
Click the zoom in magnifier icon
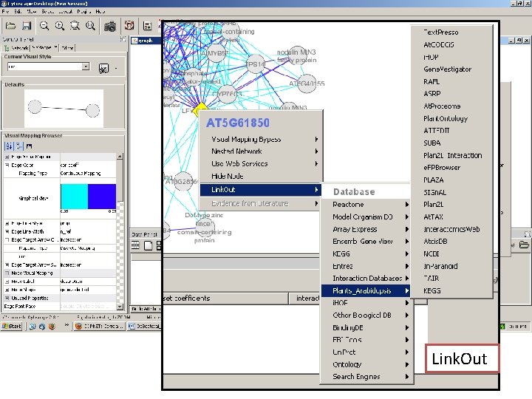[60, 26]
